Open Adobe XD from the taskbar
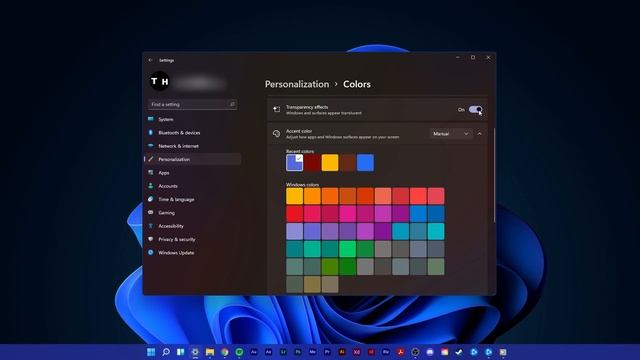 (x=357, y=352)
